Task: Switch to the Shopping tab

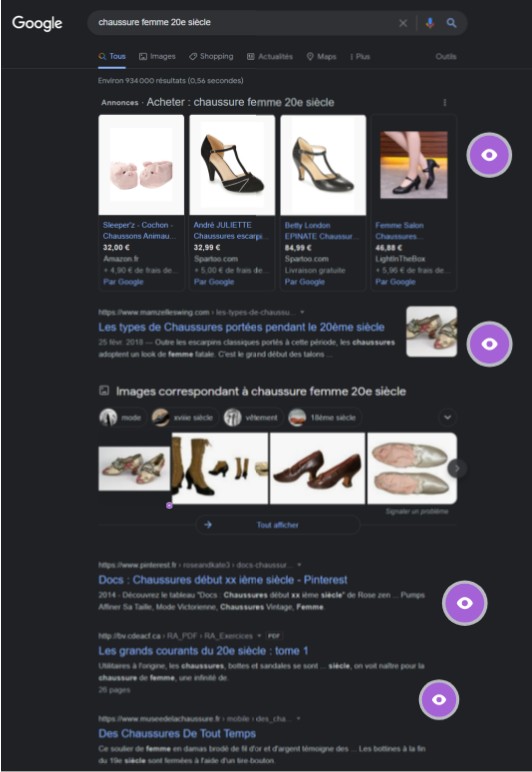Action: 211,57
